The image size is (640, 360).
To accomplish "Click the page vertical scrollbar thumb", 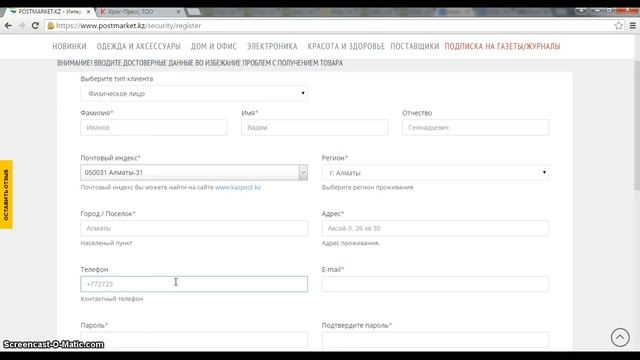I will point(637,125).
